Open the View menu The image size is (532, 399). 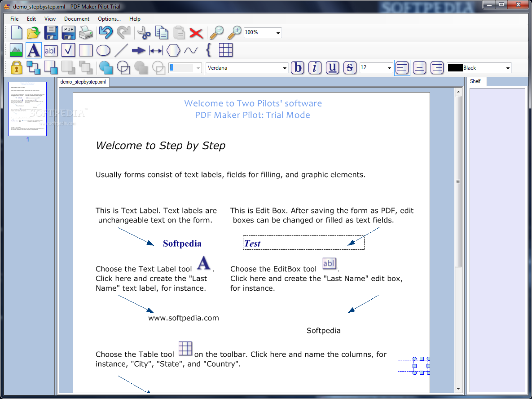click(50, 19)
